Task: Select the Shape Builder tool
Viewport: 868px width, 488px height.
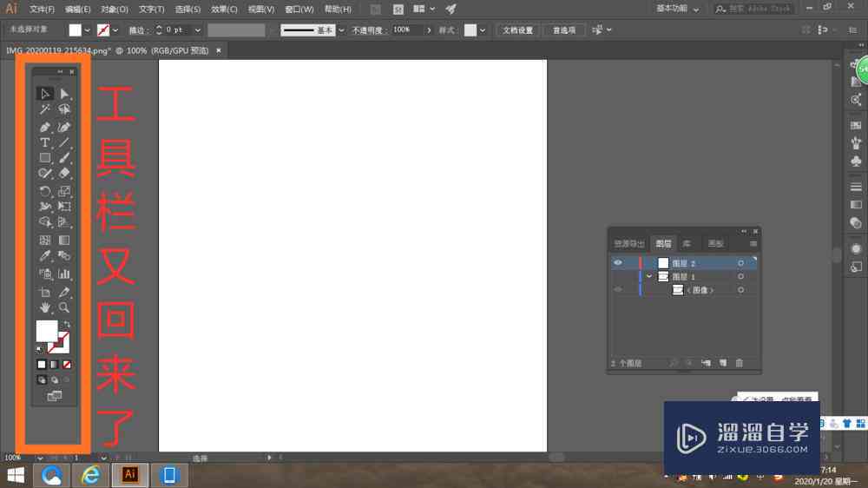Action: 45,222
